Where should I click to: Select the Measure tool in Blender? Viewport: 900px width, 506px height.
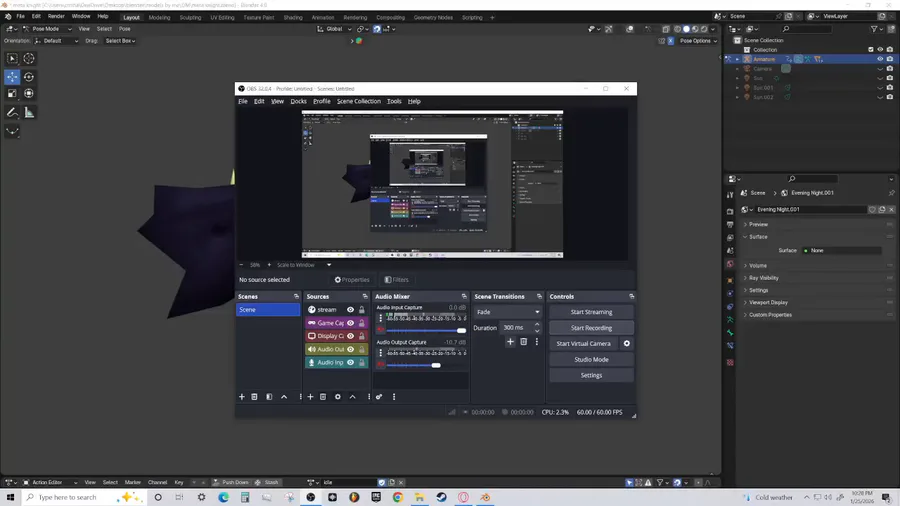(29, 112)
